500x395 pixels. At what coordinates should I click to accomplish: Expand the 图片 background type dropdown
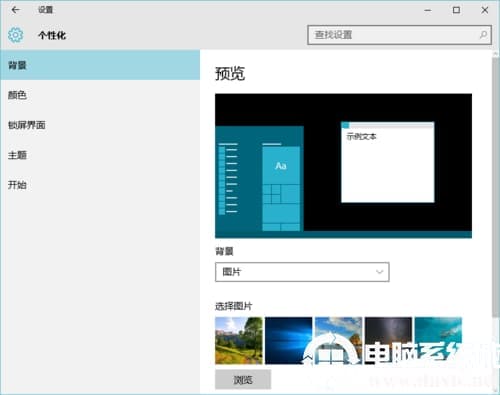click(302, 272)
